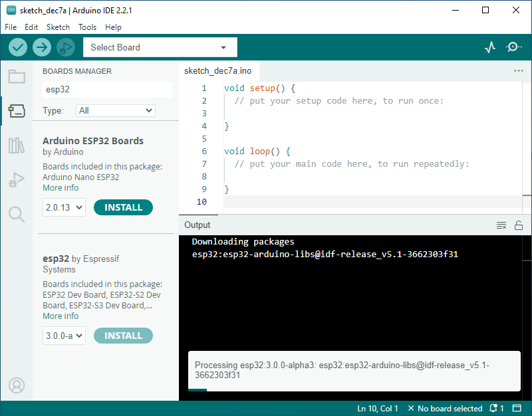The width and height of the screenshot is (532, 416).
Task: Click the boards search field containing esp32
Action: (x=107, y=90)
